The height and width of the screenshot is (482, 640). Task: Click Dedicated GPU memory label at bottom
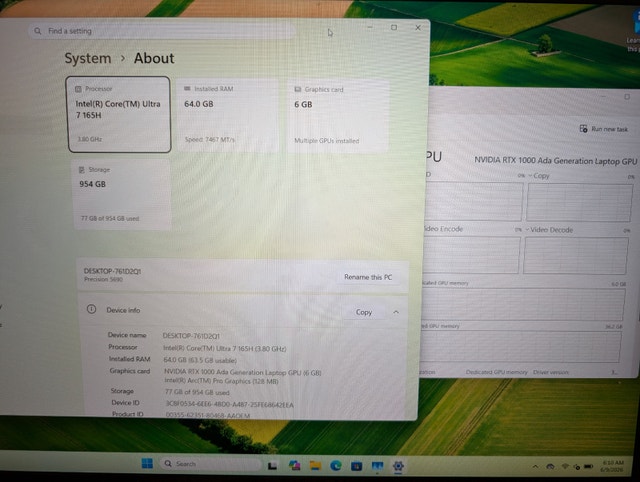tap(496, 372)
